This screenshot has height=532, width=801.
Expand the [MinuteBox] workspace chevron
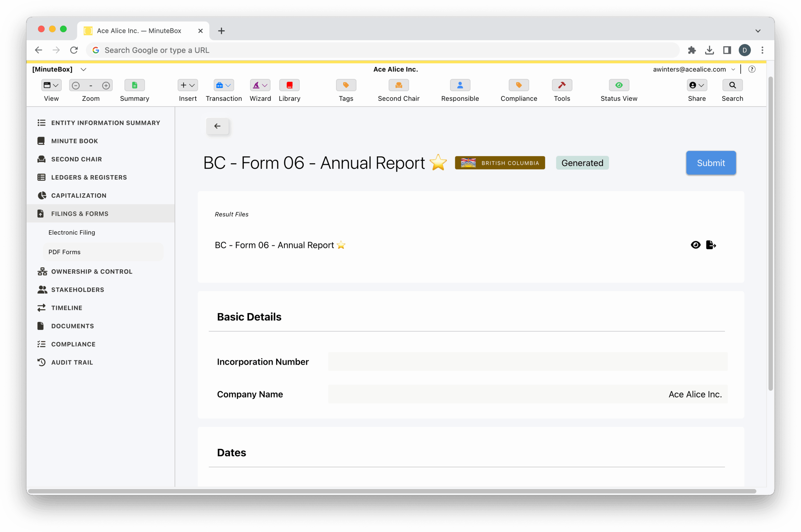coord(84,69)
